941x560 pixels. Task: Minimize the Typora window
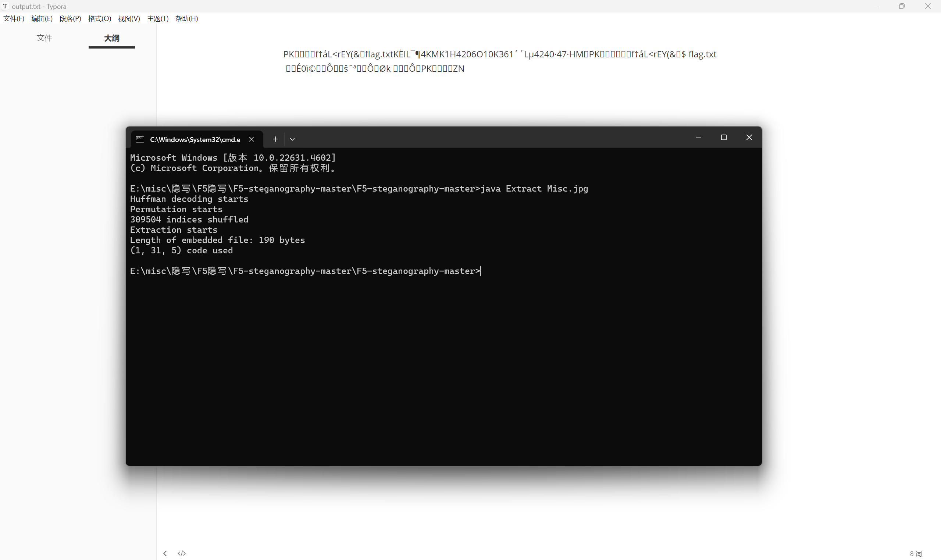876,6
